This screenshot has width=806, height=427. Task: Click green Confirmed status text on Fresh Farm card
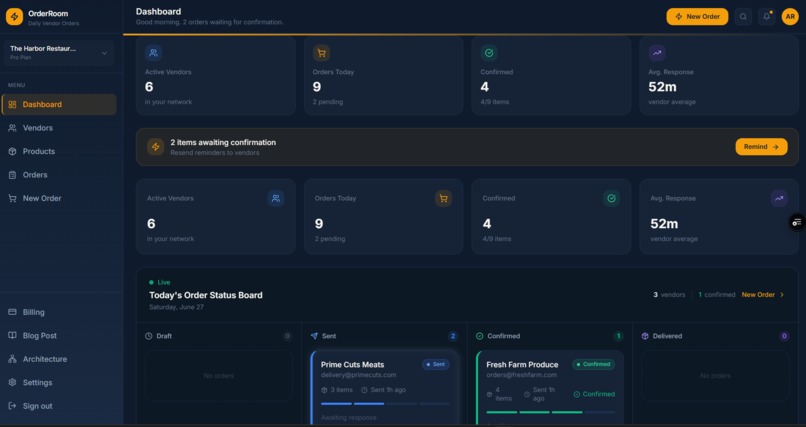tap(594, 394)
